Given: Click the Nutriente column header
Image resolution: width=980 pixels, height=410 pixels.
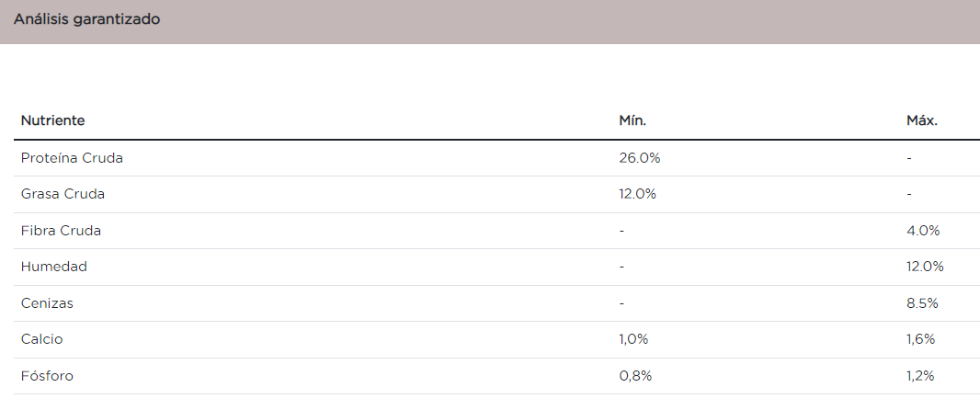Looking at the screenshot, I should click(53, 120).
